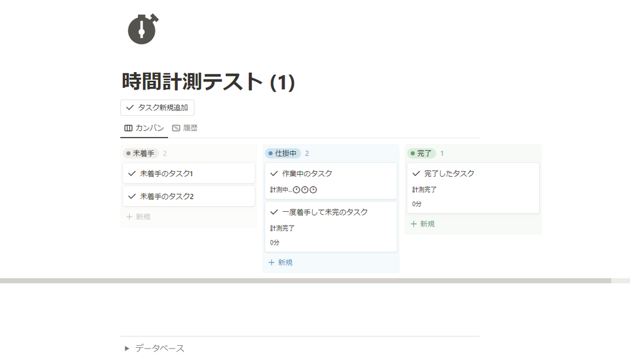Click the 仕掛中 status label

click(x=283, y=153)
